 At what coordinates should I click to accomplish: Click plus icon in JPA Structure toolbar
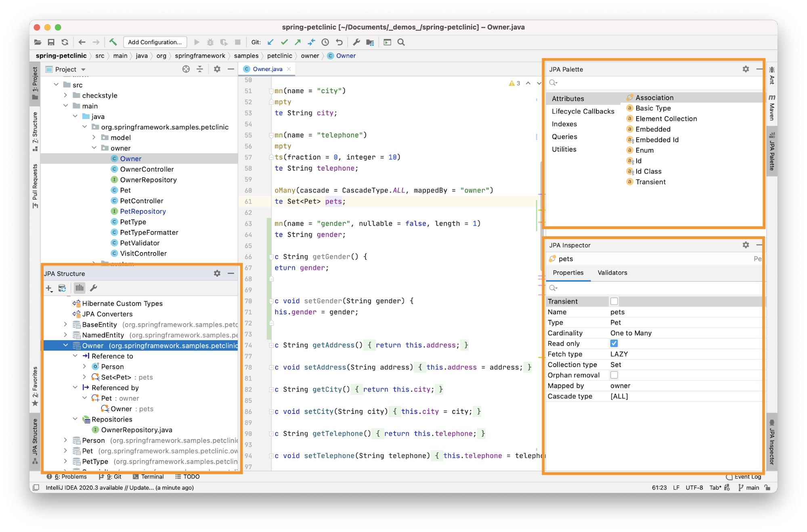pos(49,288)
